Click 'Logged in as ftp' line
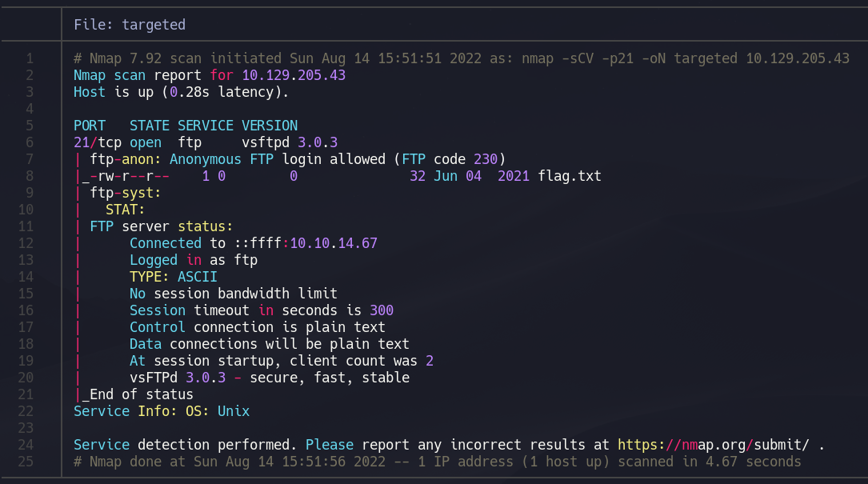The width and height of the screenshot is (868, 484). [x=194, y=260]
